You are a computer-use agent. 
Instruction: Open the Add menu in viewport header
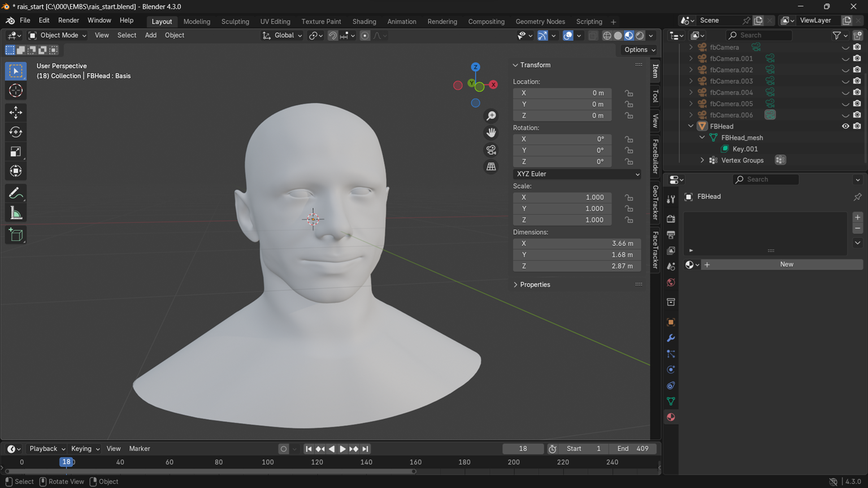click(x=150, y=35)
